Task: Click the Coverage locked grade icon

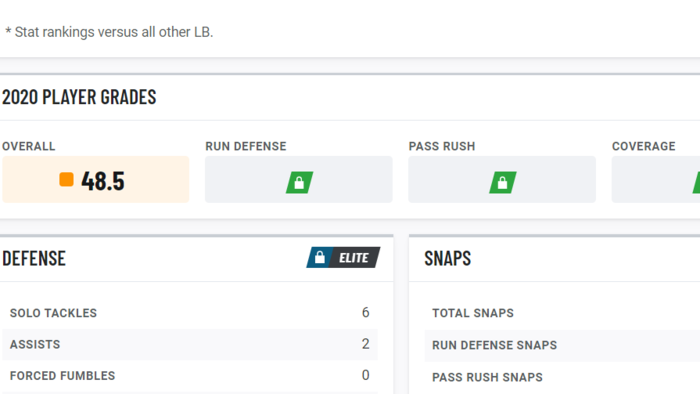Action: (696, 182)
